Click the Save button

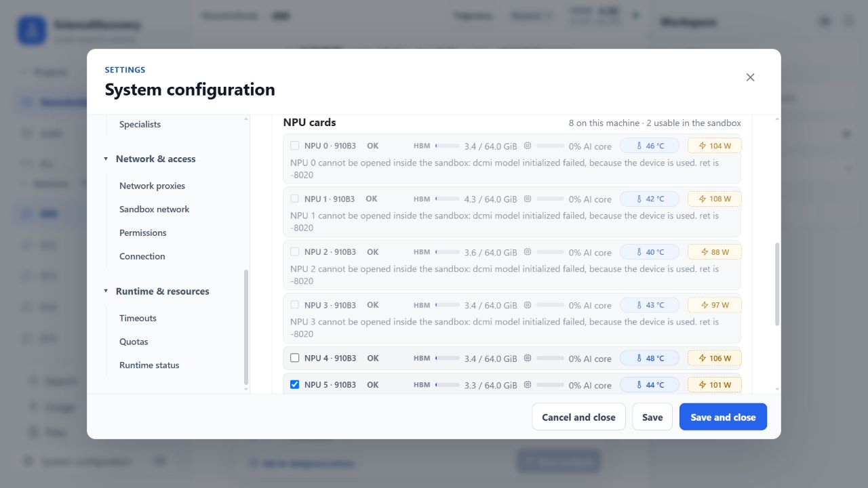point(652,417)
